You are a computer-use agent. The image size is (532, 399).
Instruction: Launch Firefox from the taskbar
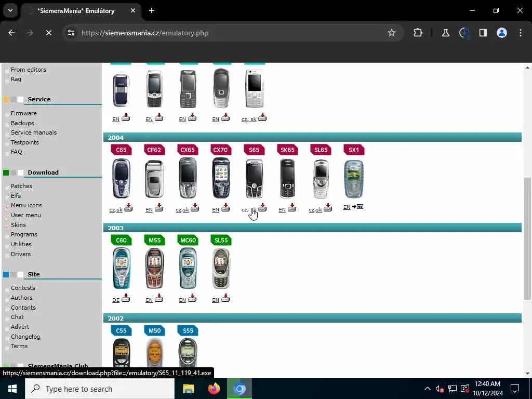point(214,389)
